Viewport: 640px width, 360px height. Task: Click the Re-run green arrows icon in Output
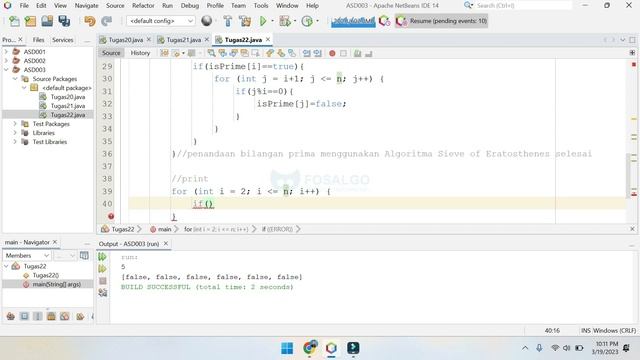pos(102,256)
